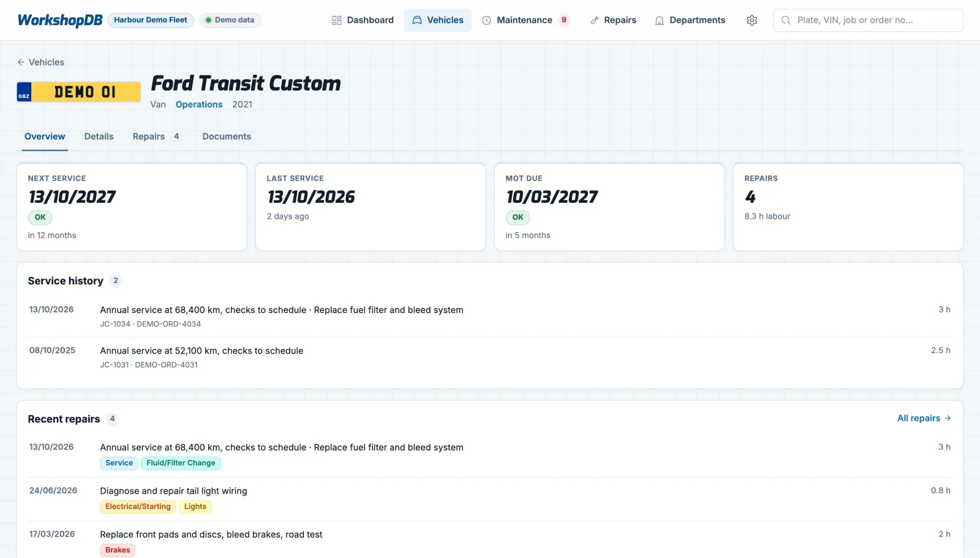Viewport: 980px width, 558px height.
Task: Click the 8.3 h labour text
Action: 767,216
